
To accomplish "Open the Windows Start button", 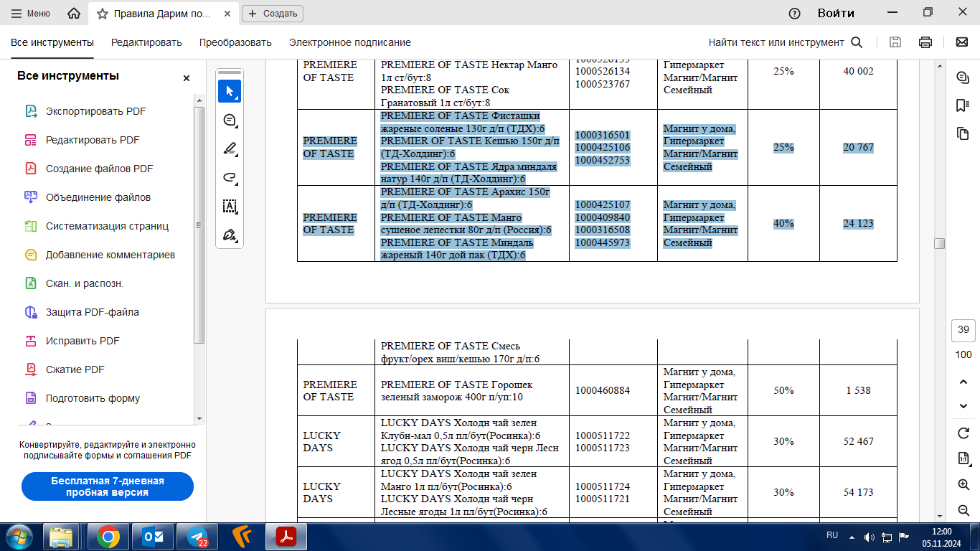I will click(x=19, y=537).
